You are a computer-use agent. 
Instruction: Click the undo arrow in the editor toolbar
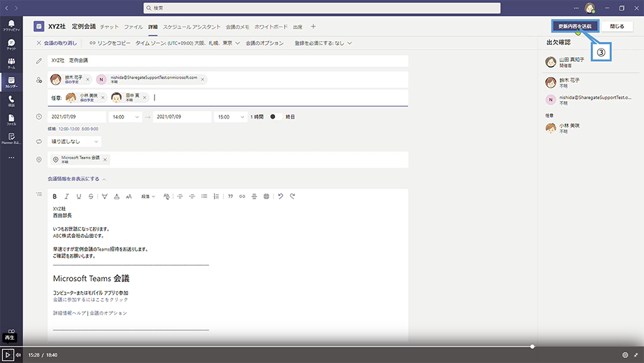click(x=280, y=196)
